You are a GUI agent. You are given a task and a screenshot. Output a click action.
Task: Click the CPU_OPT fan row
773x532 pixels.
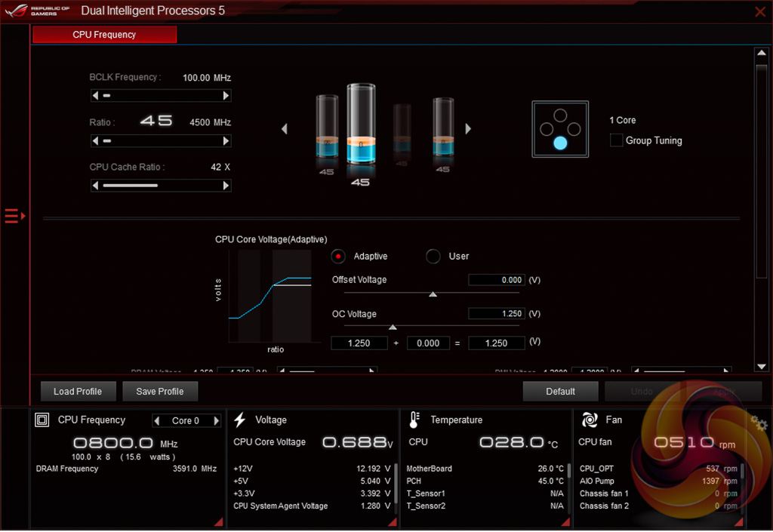coord(658,469)
